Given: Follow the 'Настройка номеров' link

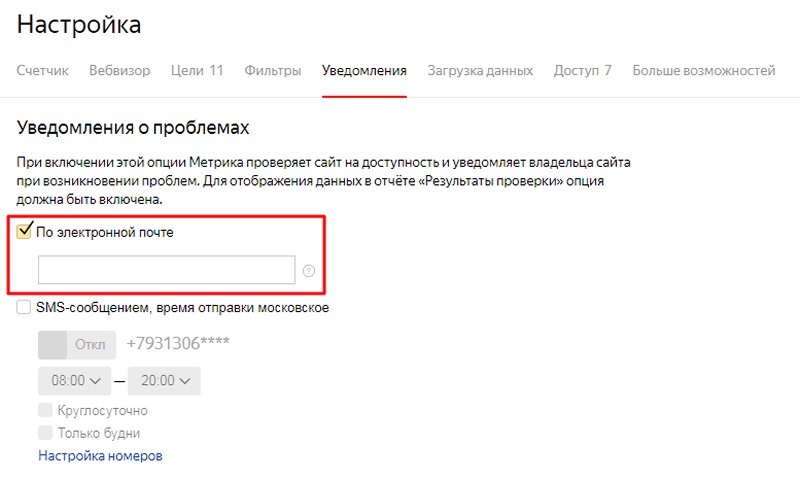Looking at the screenshot, I should pyautogui.click(x=100, y=456).
